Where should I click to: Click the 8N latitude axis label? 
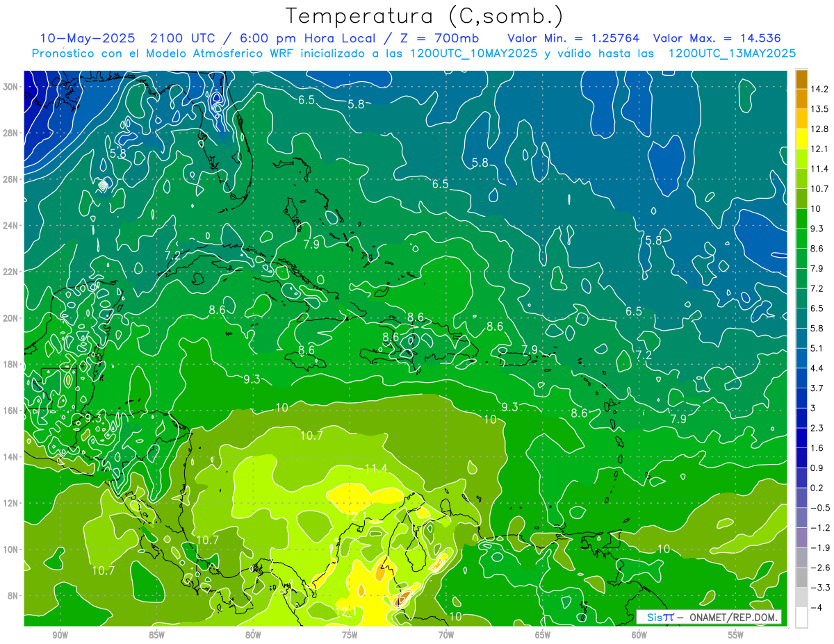coord(14,595)
